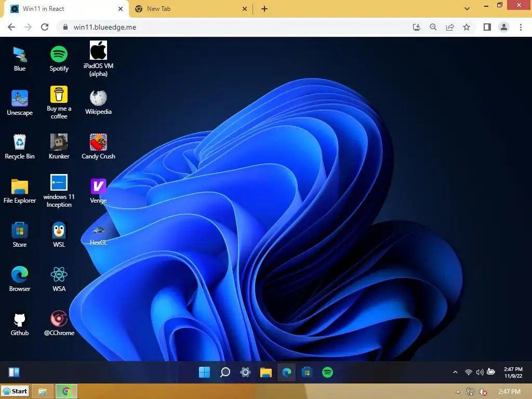Launch Krunker from the desktop

pos(59,147)
